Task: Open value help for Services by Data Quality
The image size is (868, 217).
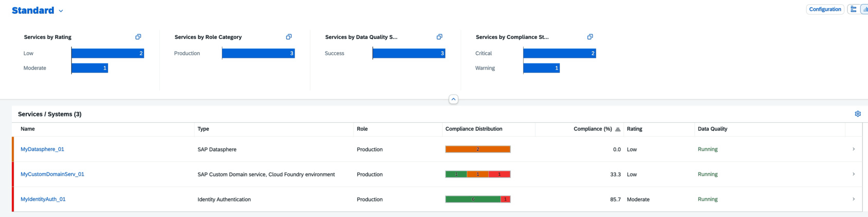Action: (440, 37)
